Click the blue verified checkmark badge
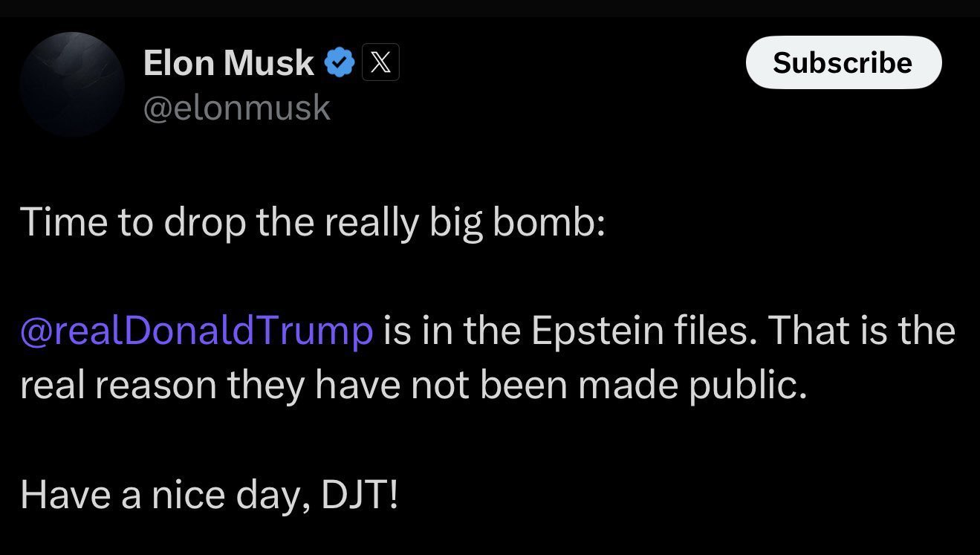 [x=340, y=63]
